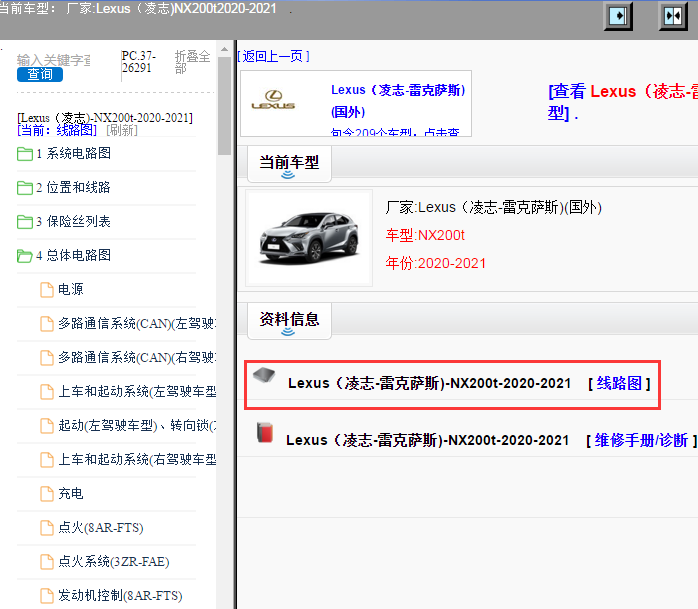
Task: Open the [维修手册/诊断] repair manual link
Action: [641, 440]
